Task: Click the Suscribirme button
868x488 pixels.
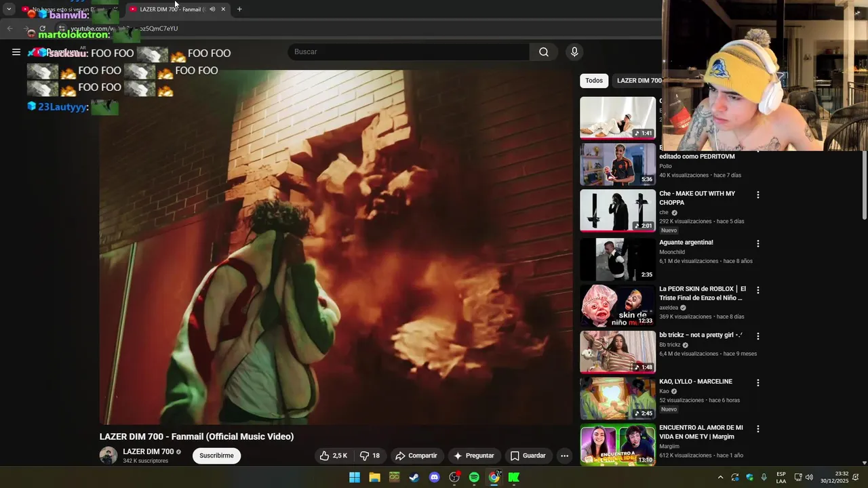Action: click(x=216, y=455)
